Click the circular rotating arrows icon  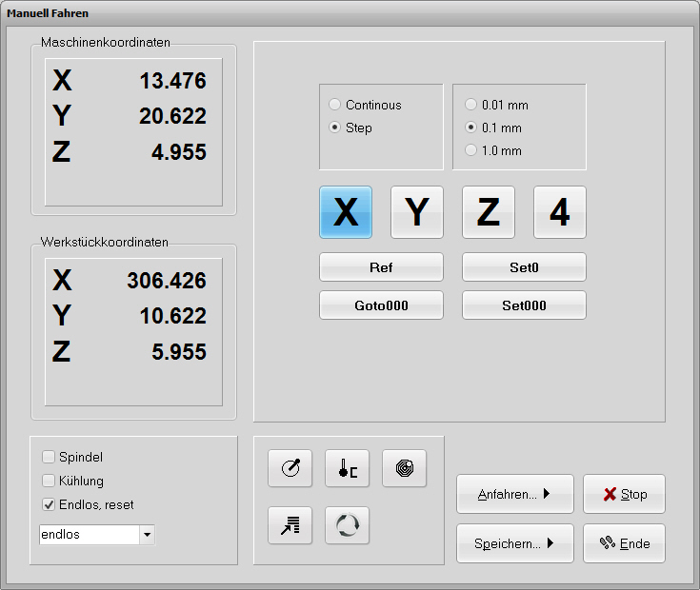point(347,525)
